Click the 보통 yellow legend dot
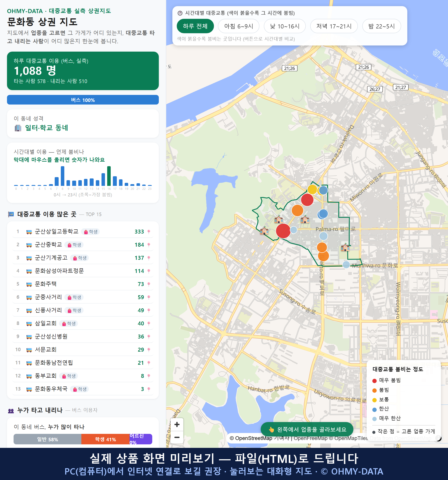448x480 pixels. (x=374, y=400)
